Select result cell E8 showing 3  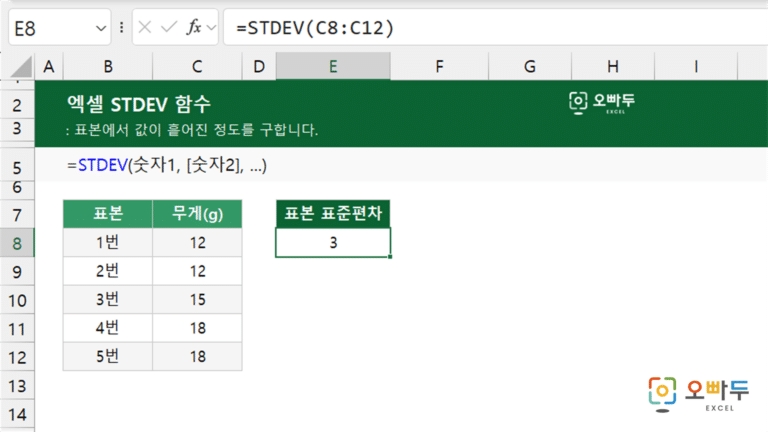tap(333, 242)
